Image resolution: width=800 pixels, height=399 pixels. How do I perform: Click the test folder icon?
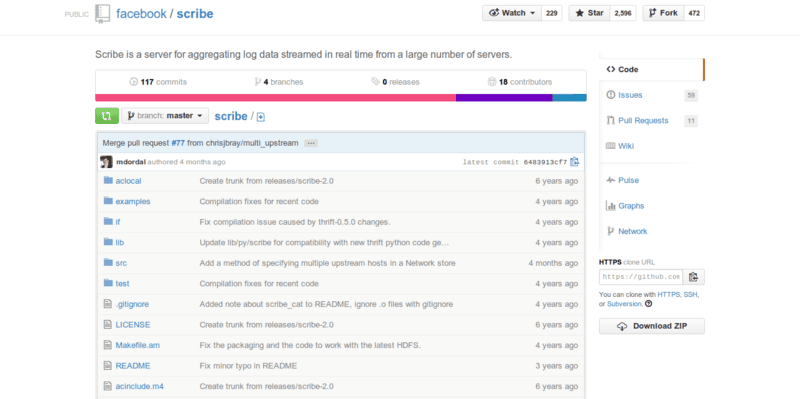pyautogui.click(x=108, y=283)
